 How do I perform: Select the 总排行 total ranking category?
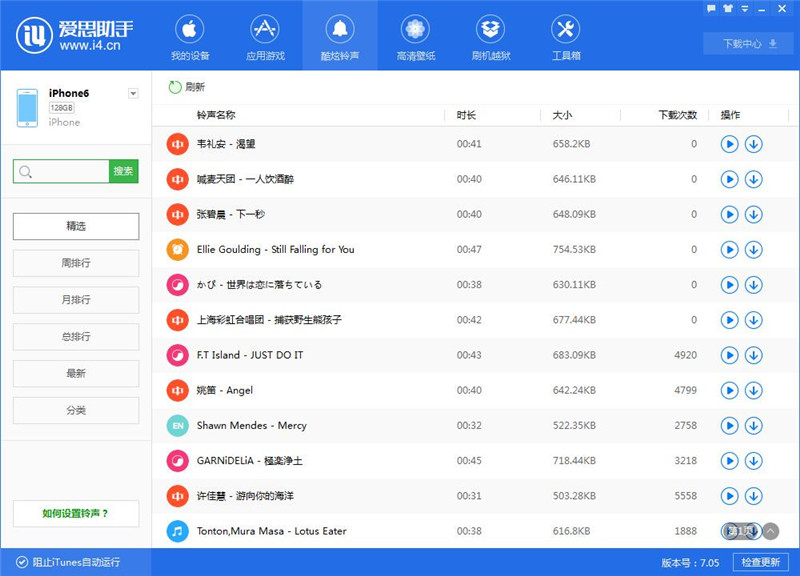pos(76,337)
